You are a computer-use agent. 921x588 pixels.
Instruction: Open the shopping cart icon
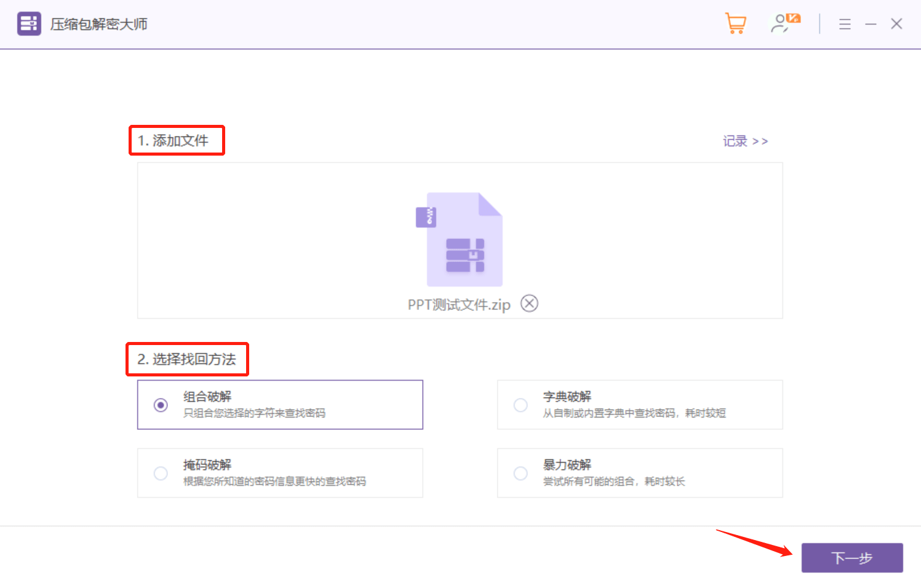click(736, 23)
